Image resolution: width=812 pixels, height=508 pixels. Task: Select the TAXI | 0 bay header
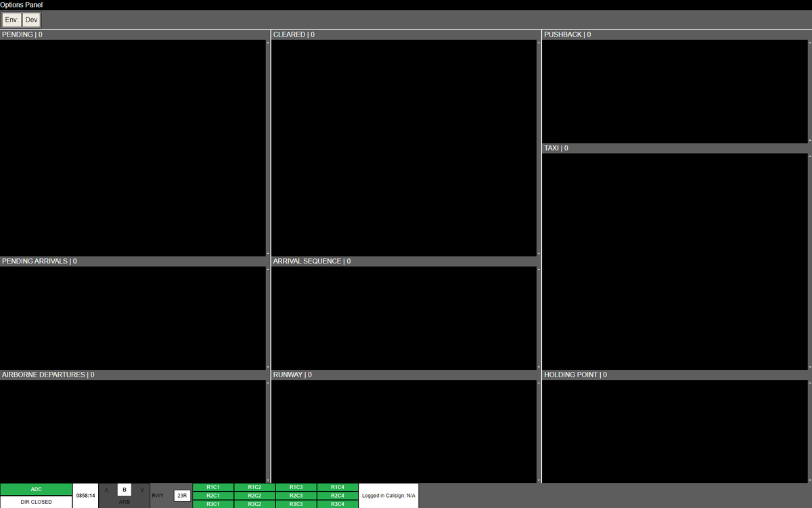tap(677, 148)
